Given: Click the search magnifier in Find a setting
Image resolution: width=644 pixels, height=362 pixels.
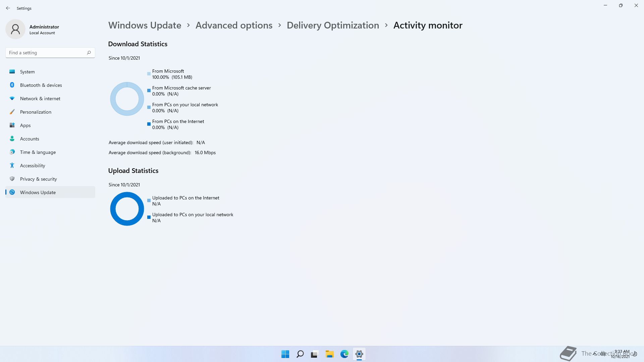Looking at the screenshot, I should click(89, 53).
